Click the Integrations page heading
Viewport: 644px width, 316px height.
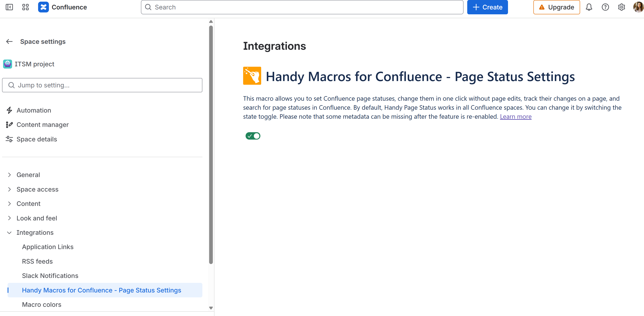[274, 46]
